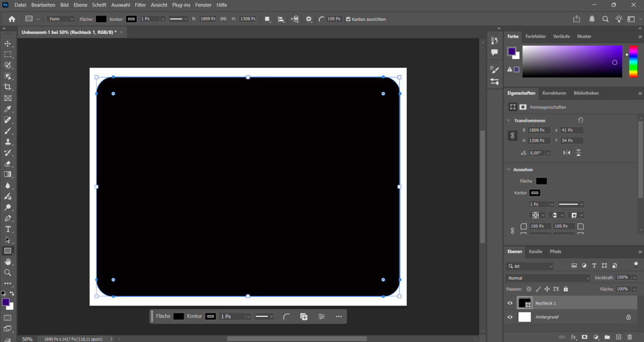The height and width of the screenshot is (342, 644).
Task: Open the Filter menu
Action: [x=140, y=5]
